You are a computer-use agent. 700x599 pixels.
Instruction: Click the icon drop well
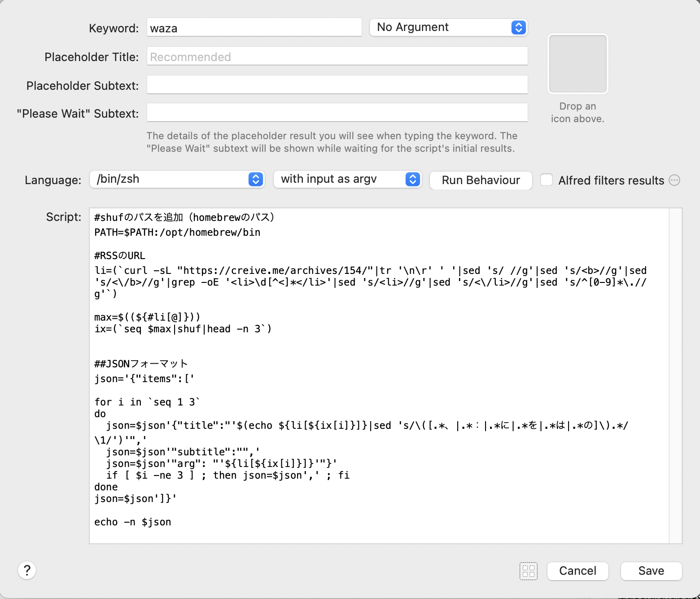tap(578, 64)
